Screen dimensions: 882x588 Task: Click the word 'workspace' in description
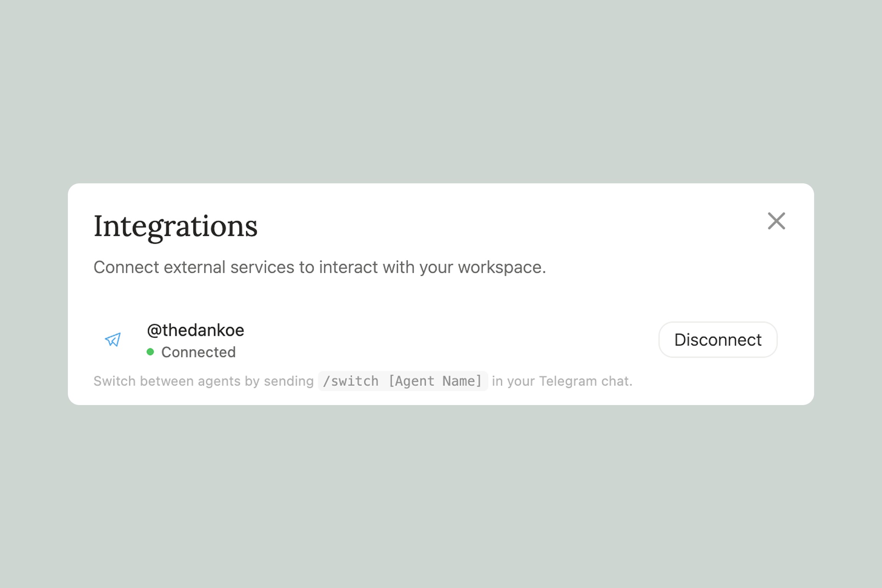click(x=500, y=267)
